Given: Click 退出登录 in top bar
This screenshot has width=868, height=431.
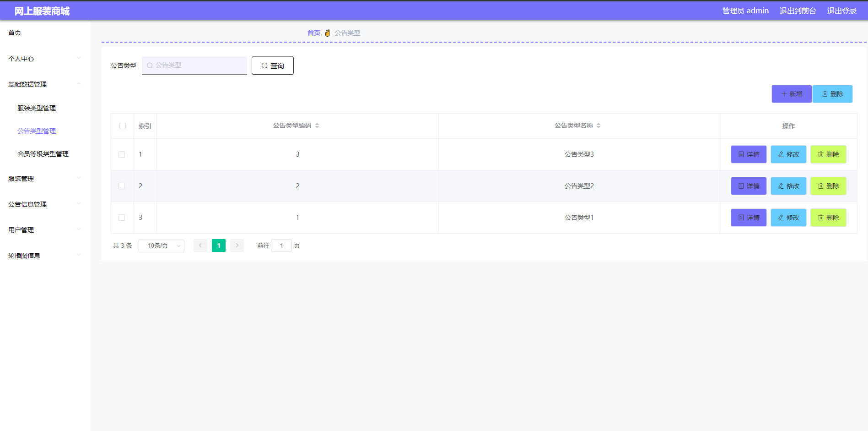Looking at the screenshot, I should [841, 11].
